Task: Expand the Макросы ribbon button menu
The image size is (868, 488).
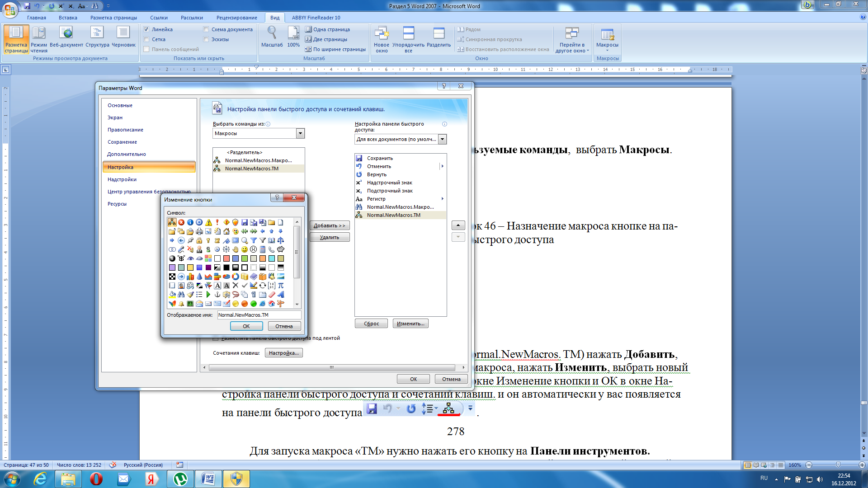Action: point(607,50)
